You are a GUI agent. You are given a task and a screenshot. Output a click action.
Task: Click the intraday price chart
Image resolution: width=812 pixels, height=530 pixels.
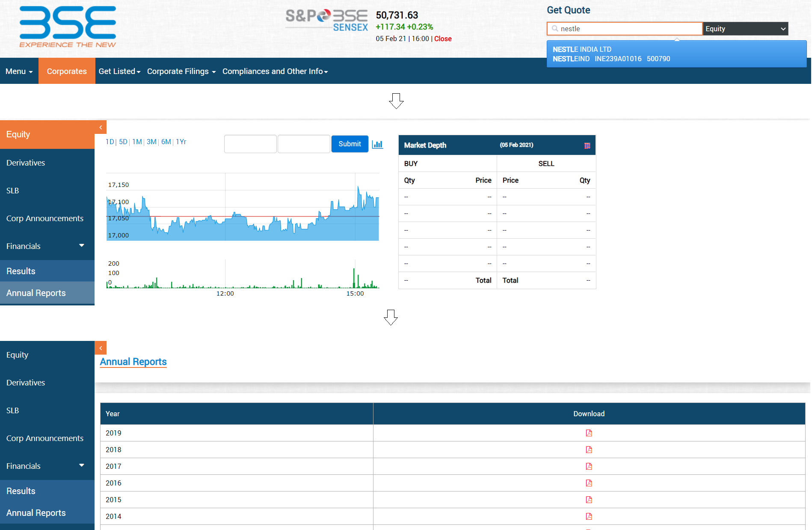243,207
